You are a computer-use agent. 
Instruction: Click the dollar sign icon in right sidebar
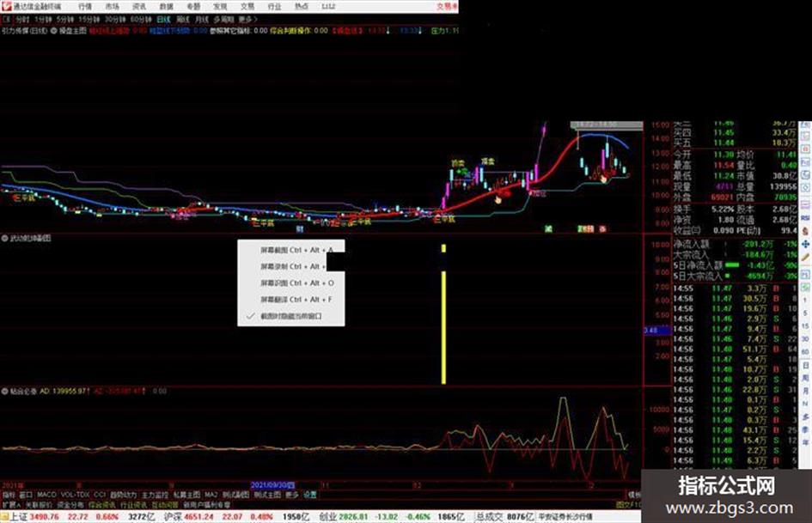coord(805,231)
